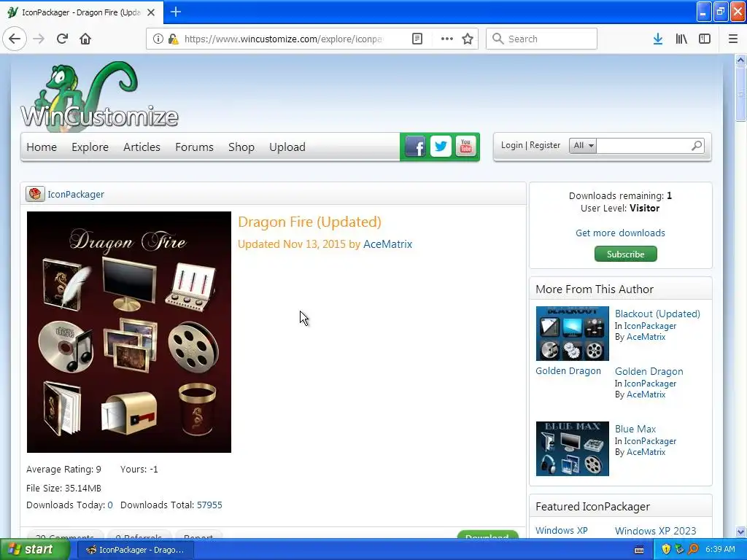Viewport: 747px width, 560px height.
Task: Open Windows XP 2023 featured link
Action: [656, 531]
